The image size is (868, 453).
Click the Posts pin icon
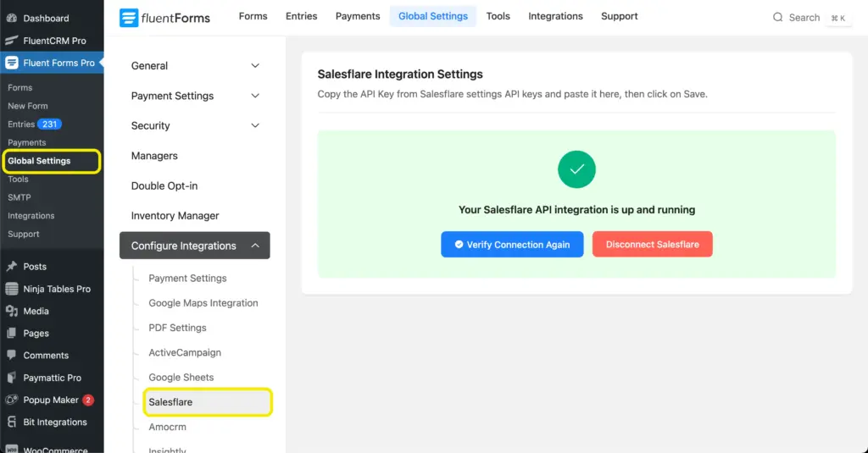pos(12,267)
